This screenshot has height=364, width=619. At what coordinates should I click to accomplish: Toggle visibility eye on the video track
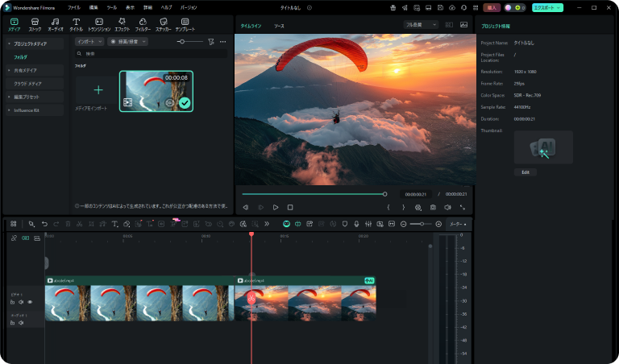click(30, 302)
